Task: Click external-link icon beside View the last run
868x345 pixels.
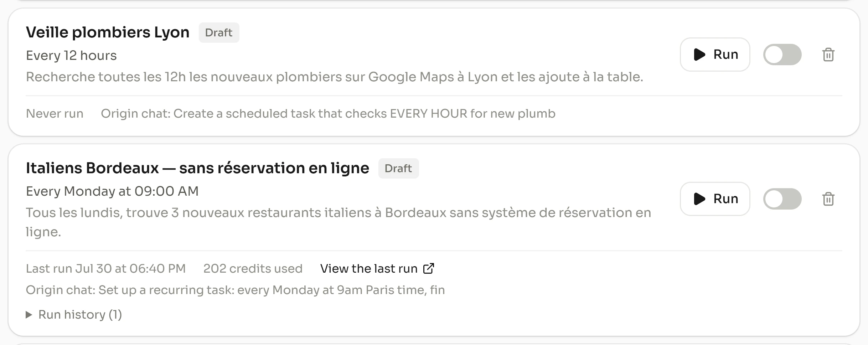Action: (428, 268)
